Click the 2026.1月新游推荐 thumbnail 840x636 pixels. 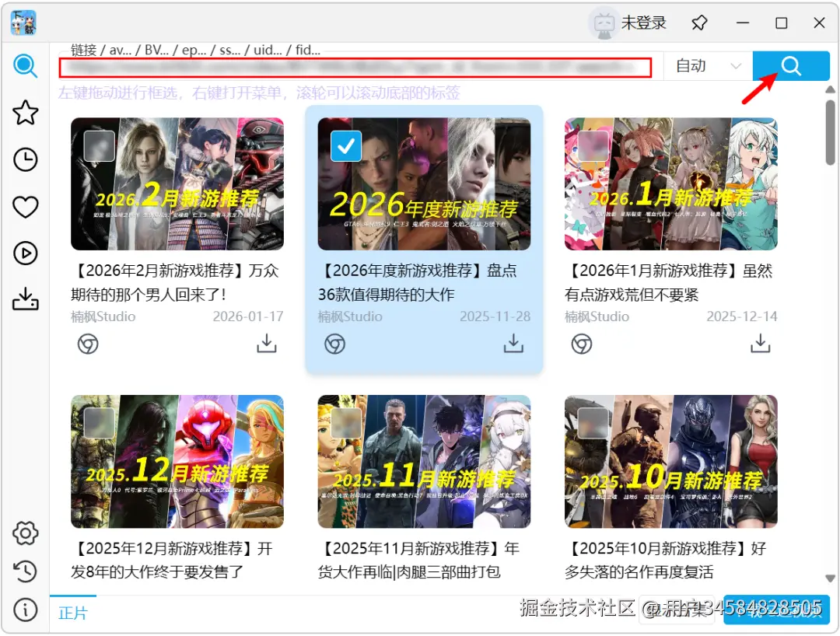(670, 184)
